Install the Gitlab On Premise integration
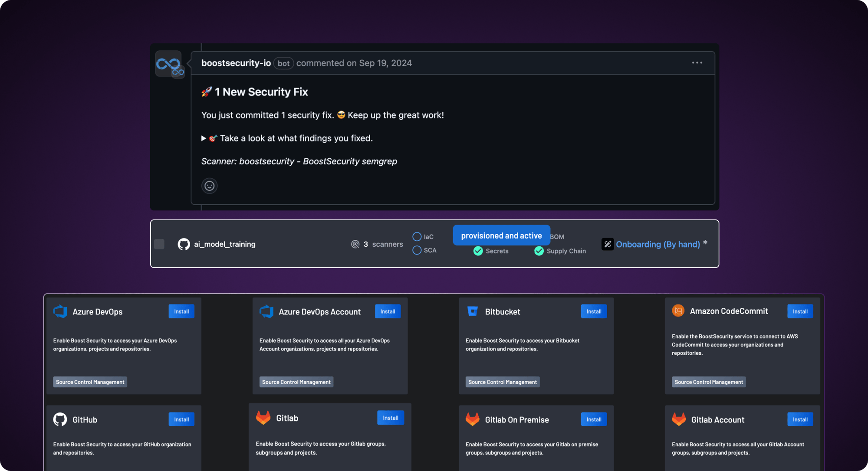This screenshot has height=471, width=868. point(594,419)
